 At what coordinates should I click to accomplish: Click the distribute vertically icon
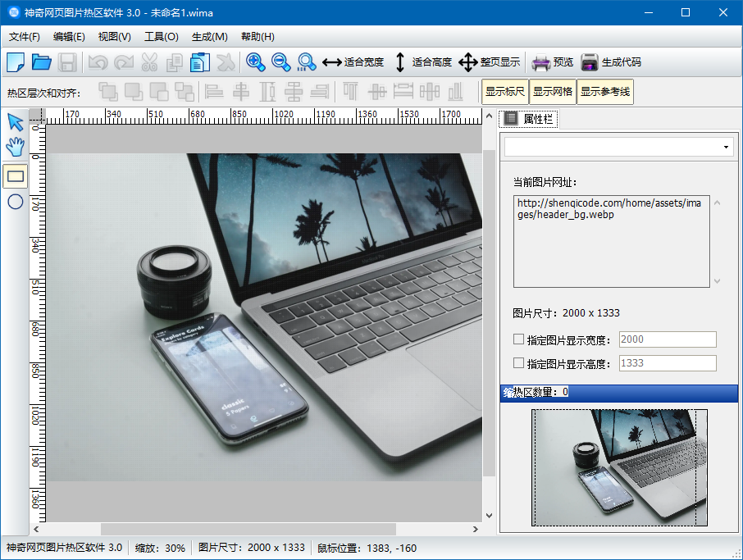429,92
